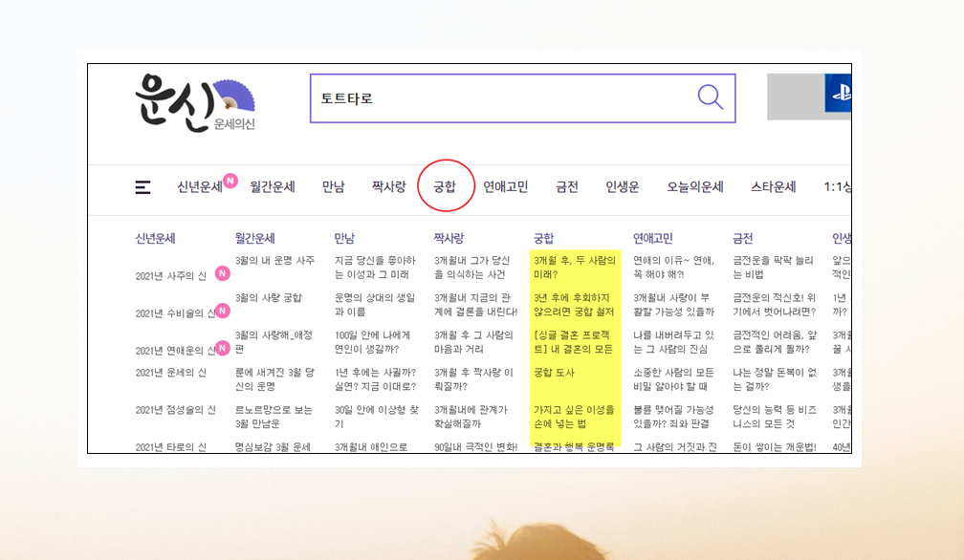Open 당신의 능력 등 비즈니스의 모든 것
964x560 pixels.
click(x=775, y=417)
